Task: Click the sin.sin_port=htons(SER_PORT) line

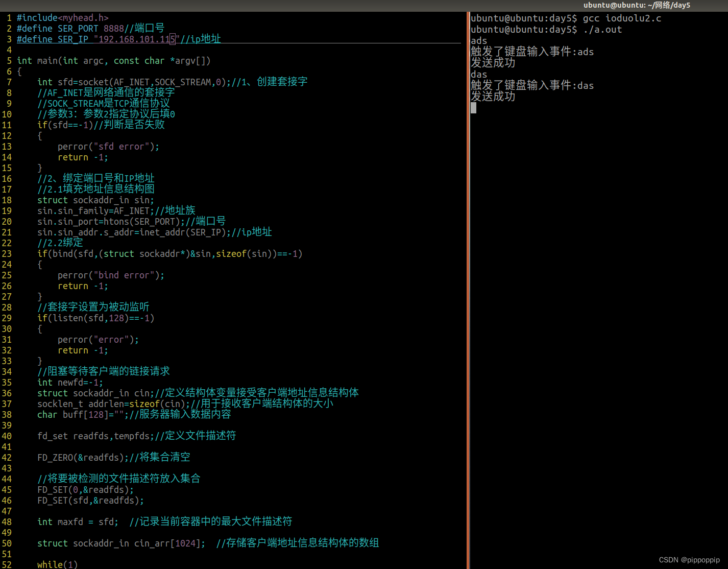Action: [131, 222]
